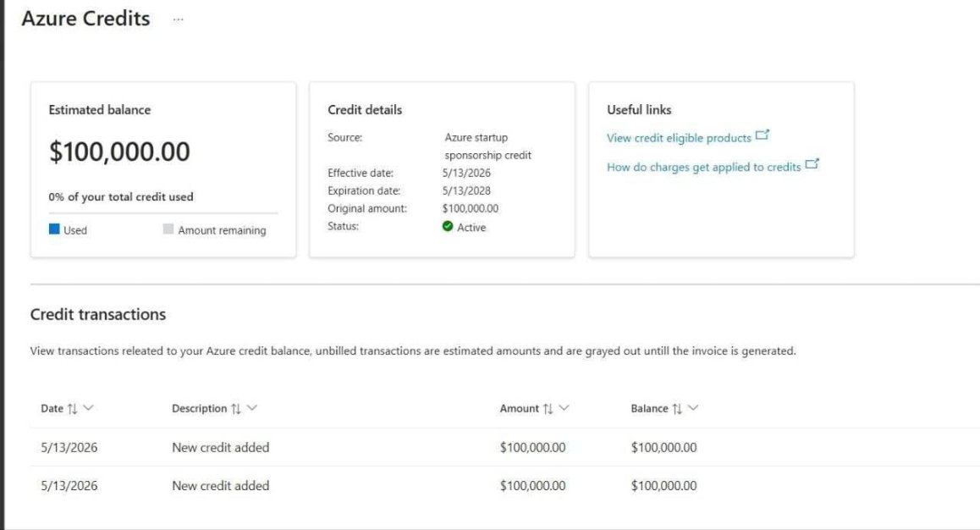
Task: Click the Credit transactions section heading
Action: click(98, 314)
